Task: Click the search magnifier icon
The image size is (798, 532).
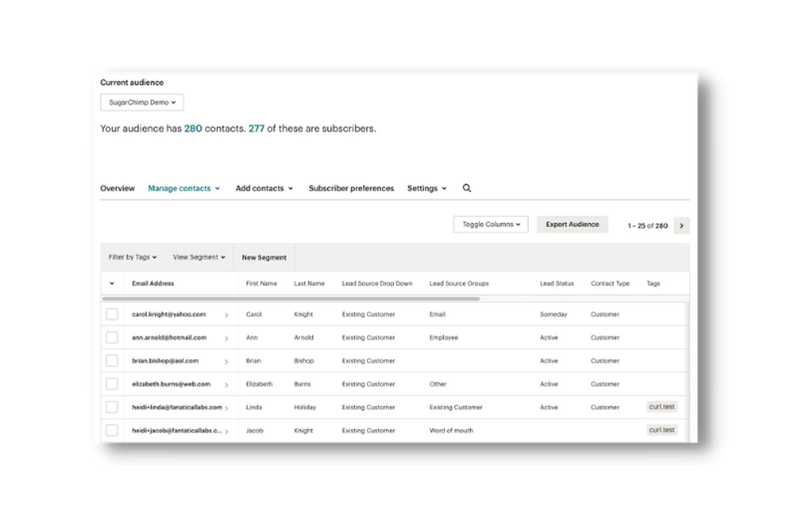Action: pyautogui.click(x=467, y=188)
